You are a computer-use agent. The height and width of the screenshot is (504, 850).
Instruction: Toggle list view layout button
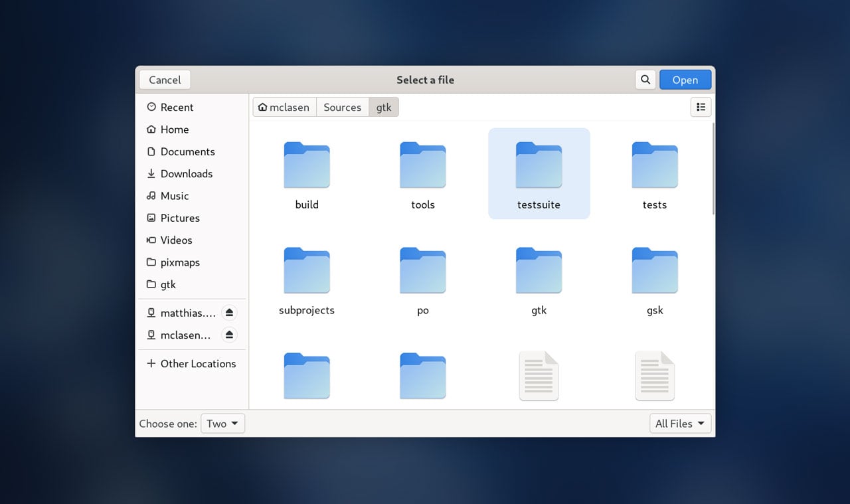(701, 107)
